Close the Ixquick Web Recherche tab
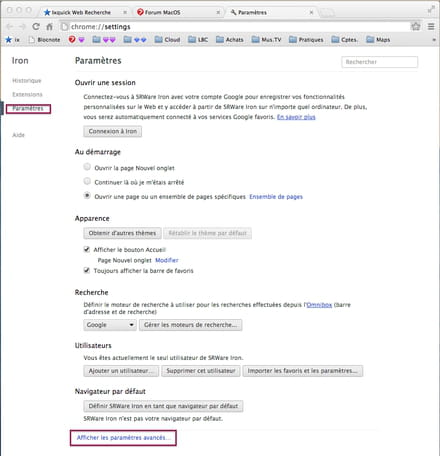Image resolution: width=440 pixels, height=456 pixels. (125, 12)
